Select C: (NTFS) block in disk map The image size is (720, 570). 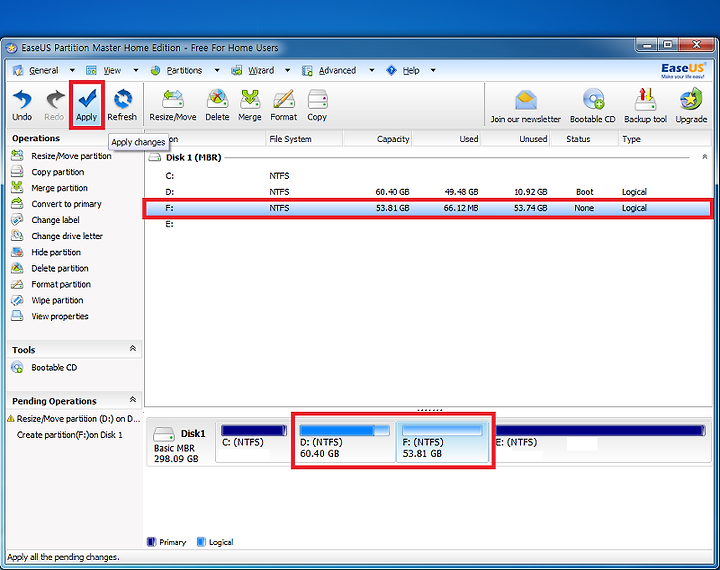click(253, 442)
